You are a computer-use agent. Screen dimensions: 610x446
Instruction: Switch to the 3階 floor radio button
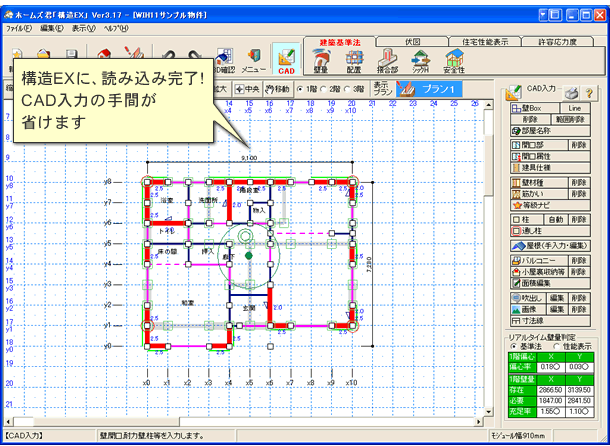(x=346, y=89)
